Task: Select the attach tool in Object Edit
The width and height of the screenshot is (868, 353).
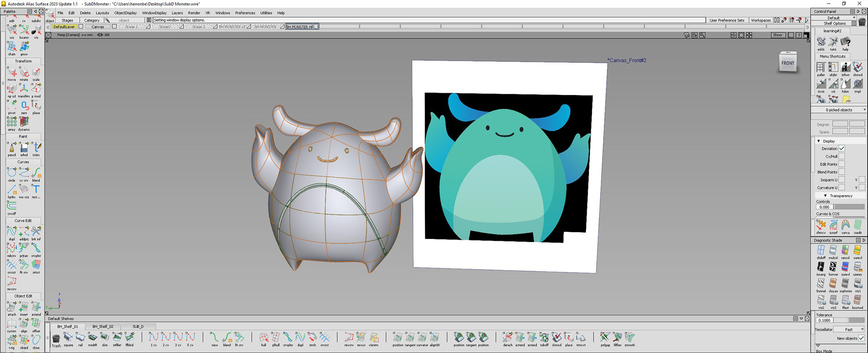Action: click(x=12, y=307)
